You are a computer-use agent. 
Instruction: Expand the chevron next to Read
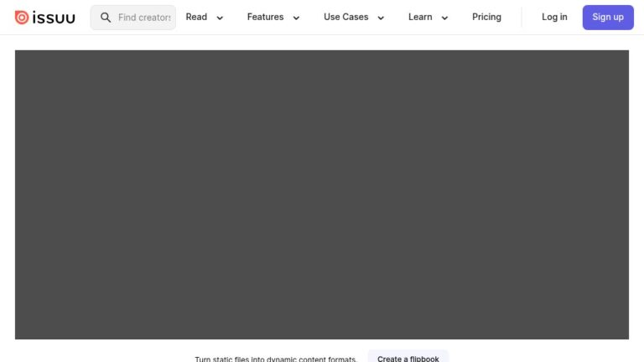(220, 18)
